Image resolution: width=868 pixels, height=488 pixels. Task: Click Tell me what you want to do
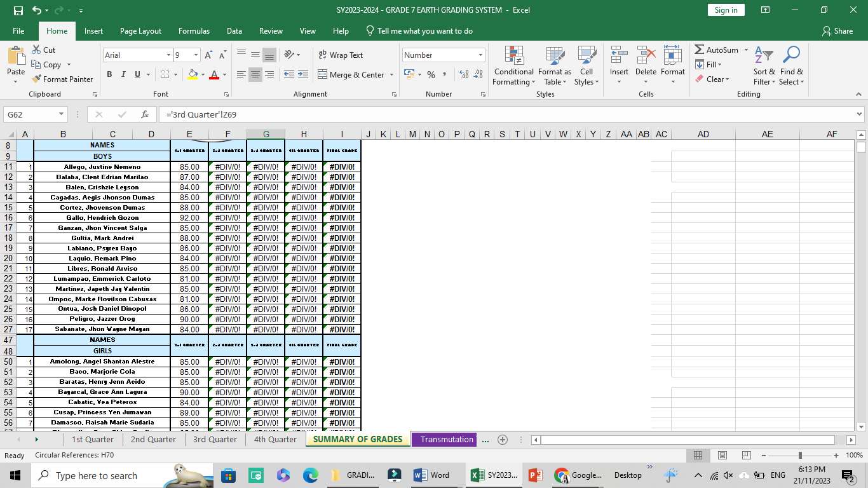tap(419, 31)
